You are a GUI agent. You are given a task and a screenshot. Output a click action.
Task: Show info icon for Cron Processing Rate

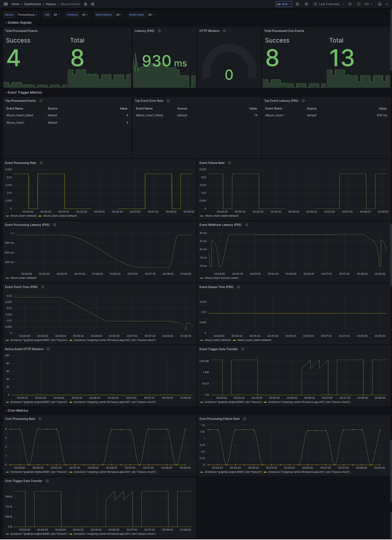click(x=40, y=419)
